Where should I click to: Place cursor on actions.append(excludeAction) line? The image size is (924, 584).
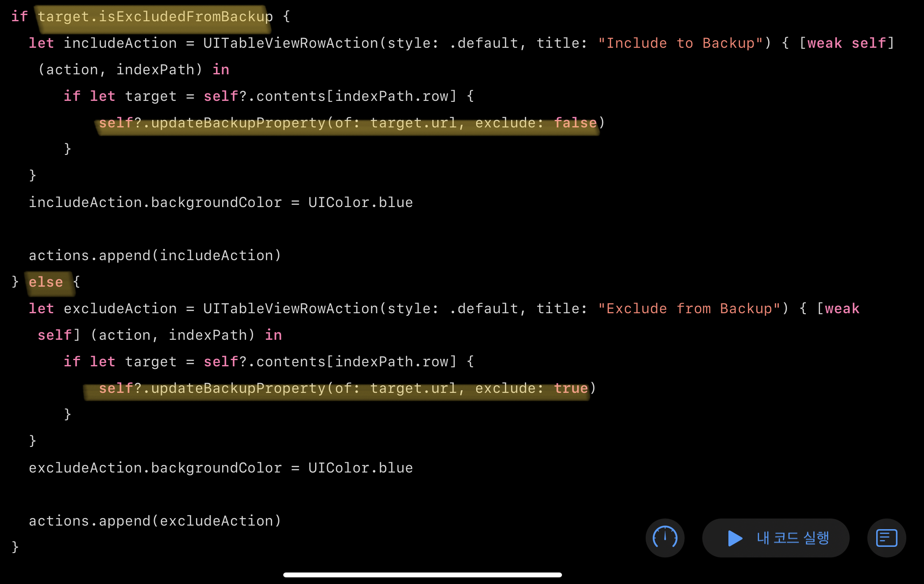[155, 521]
